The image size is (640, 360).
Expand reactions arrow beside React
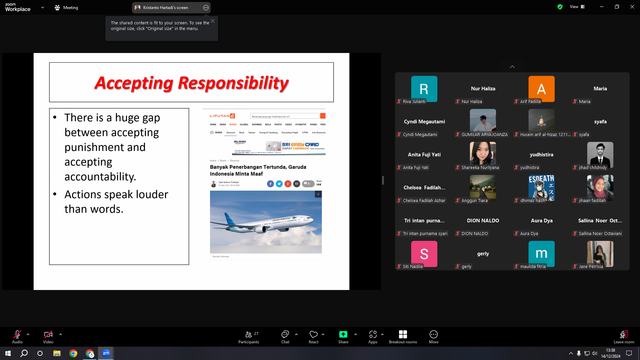[323, 334]
